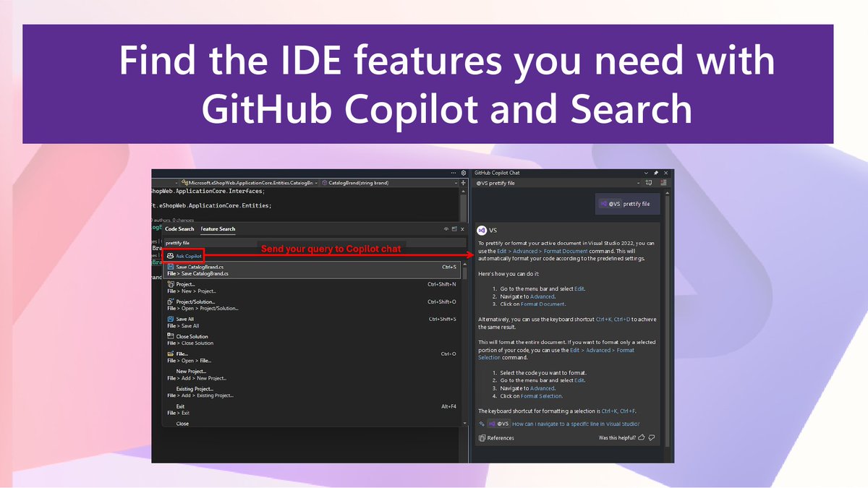Open the CatalogBrand(string brand) member dropdown
Image resolution: width=868 pixels, height=488 pixels.
[389, 184]
